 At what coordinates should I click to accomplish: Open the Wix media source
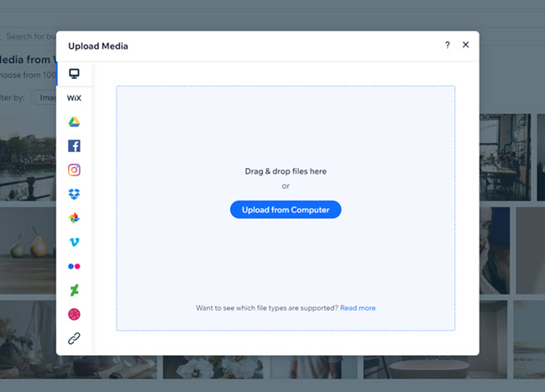tap(74, 98)
